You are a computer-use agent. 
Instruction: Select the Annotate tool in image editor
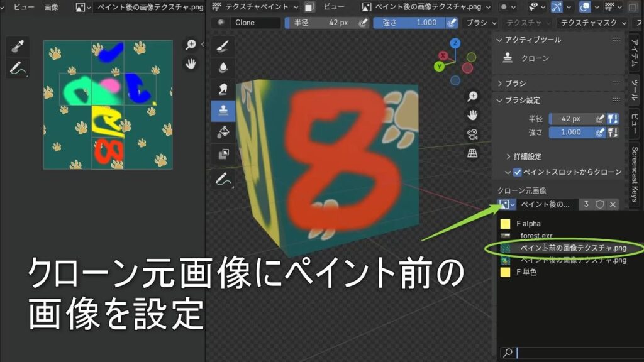(x=17, y=68)
